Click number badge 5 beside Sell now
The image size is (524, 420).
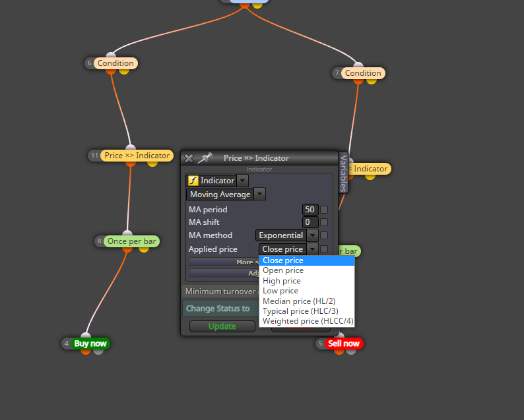point(321,344)
